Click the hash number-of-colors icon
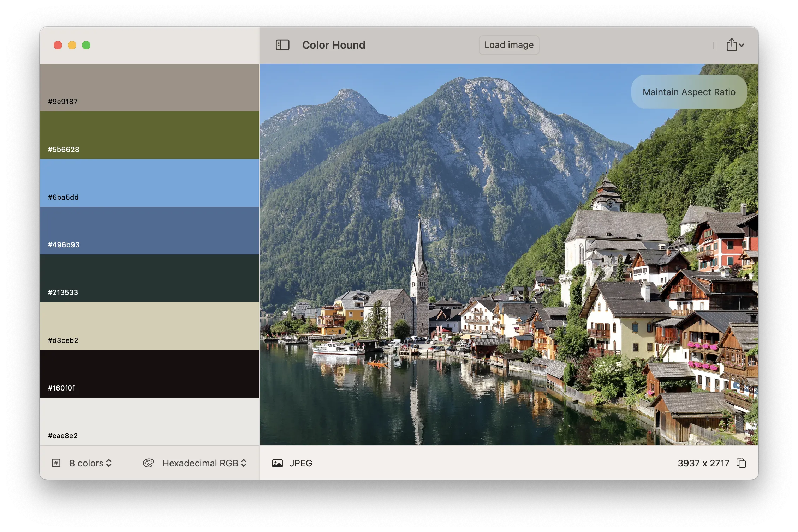798x532 pixels. pos(56,463)
